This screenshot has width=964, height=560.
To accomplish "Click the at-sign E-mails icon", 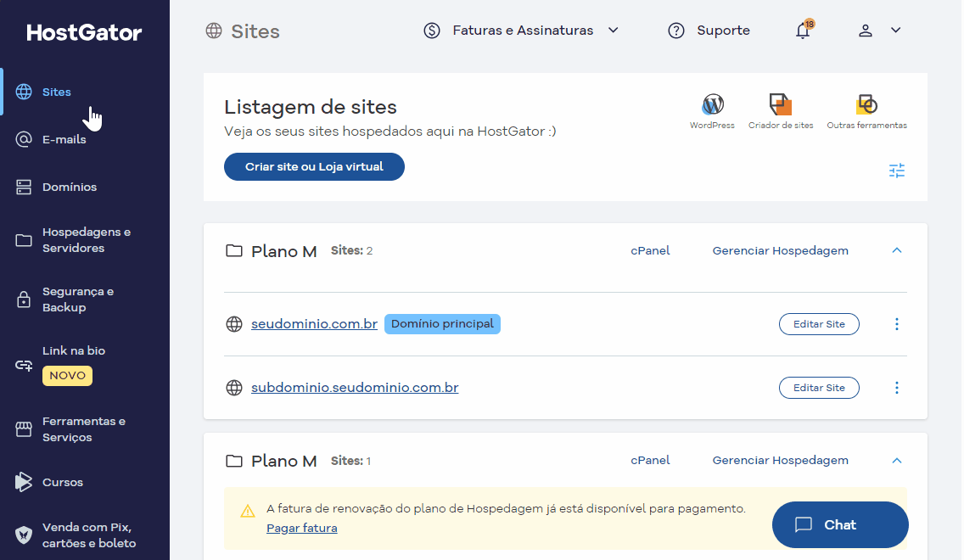I will coord(24,139).
